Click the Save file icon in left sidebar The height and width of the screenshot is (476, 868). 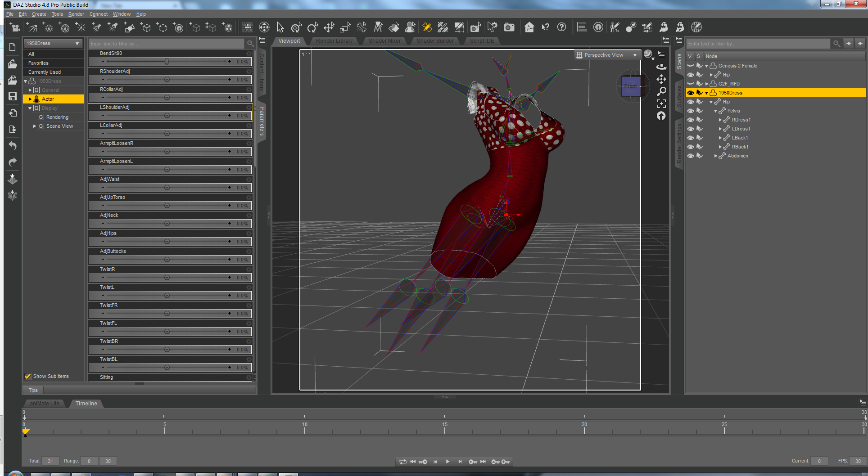(x=13, y=96)
